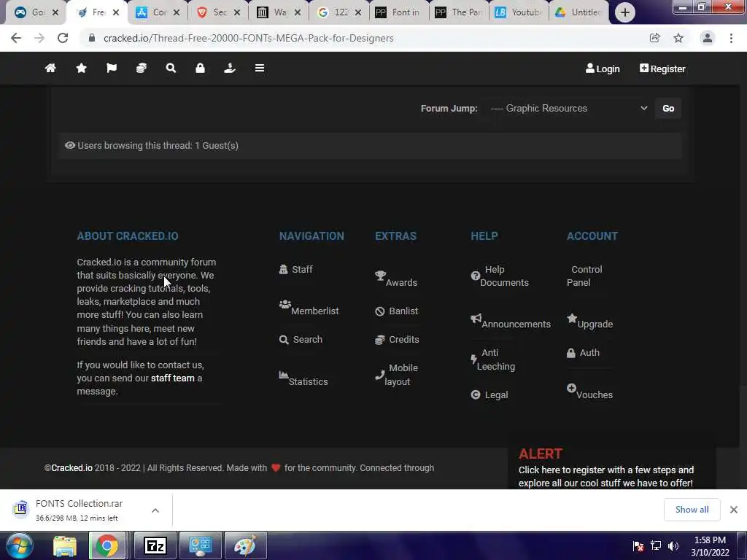Go to the Login page
Viewport: 747px width, 560px height.
[603, 69]
